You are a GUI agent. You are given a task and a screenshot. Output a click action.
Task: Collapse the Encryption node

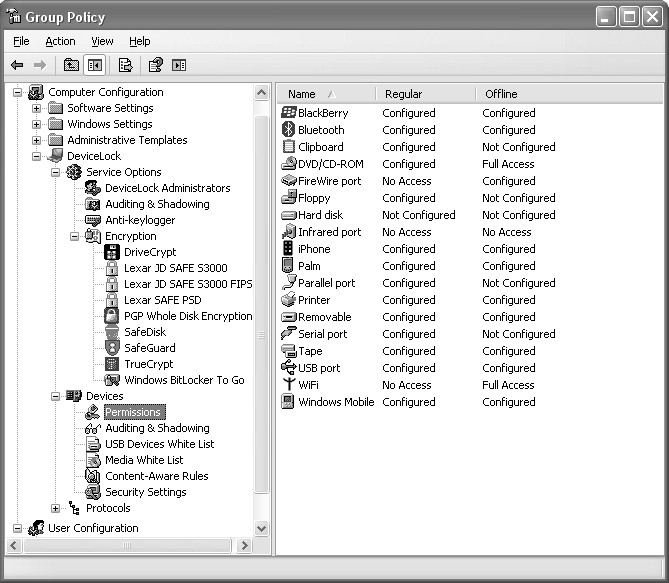tap(74, 236)
